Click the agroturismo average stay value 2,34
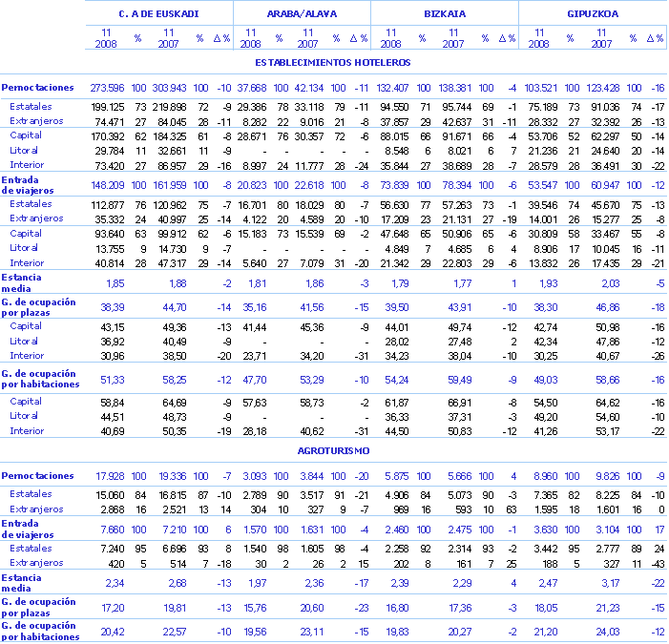Screen dimensions: 669x644 pos(115,582)
